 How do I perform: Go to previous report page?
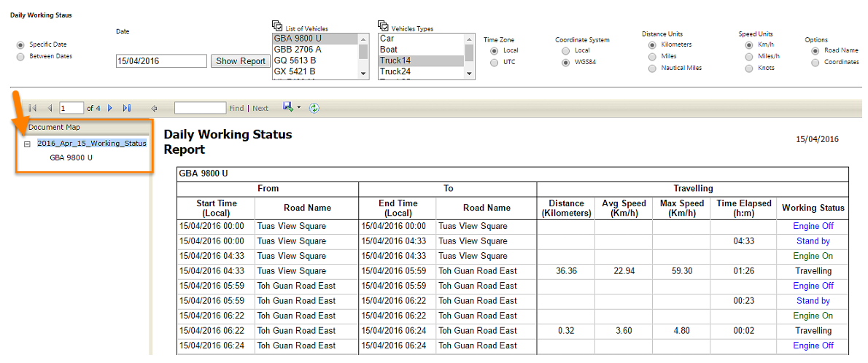pyautogui.click(x=50, y=108)
